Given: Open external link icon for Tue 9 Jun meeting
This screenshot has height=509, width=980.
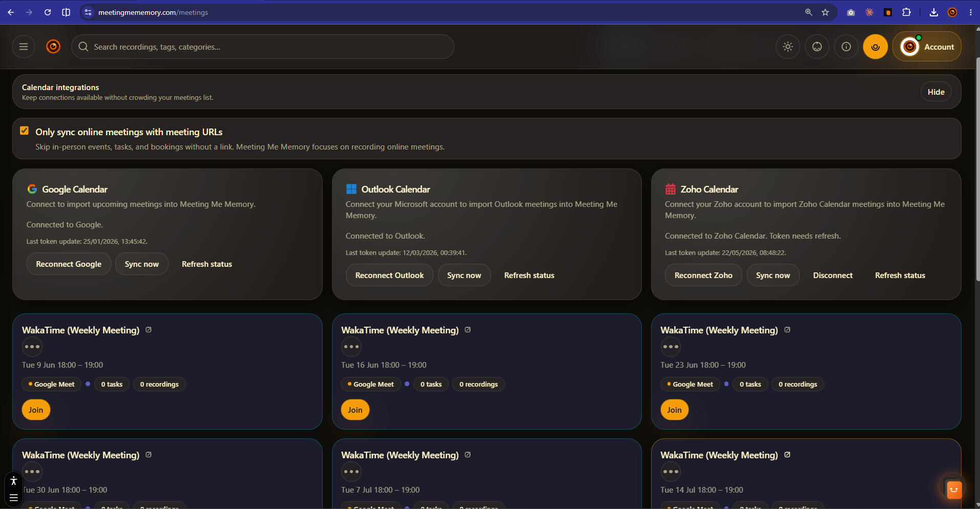Looking at the screenshot, I should click(x=149, y=330).
